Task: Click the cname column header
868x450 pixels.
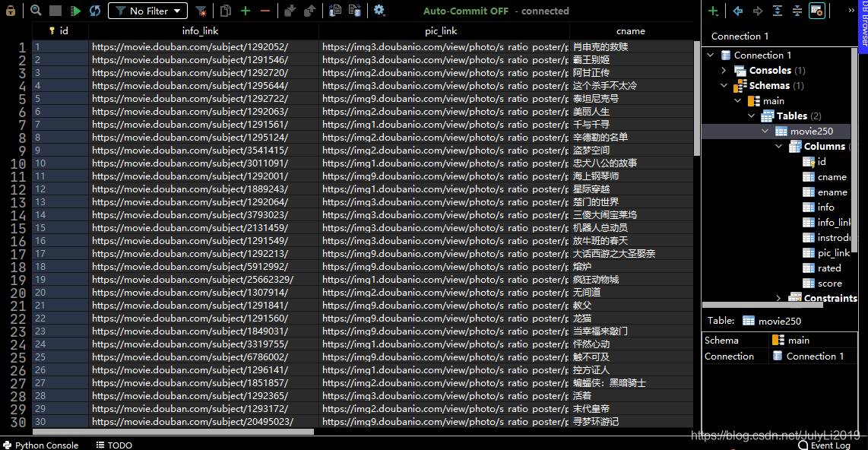Action: [631, 31]
